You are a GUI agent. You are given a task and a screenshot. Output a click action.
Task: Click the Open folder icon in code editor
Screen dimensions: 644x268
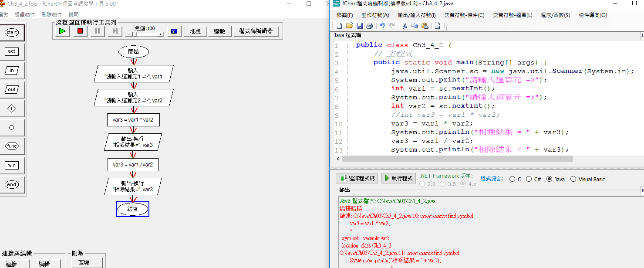(x=350, y=26)
